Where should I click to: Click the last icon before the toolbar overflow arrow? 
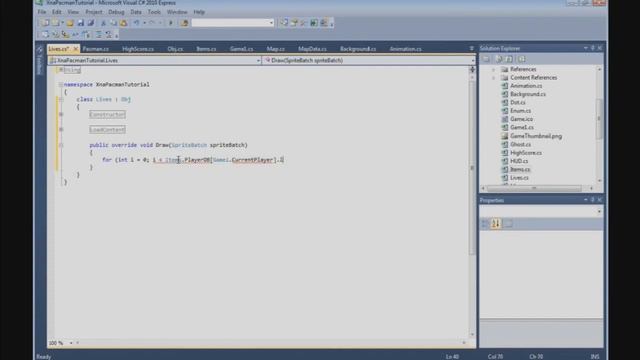pos(324,23)
